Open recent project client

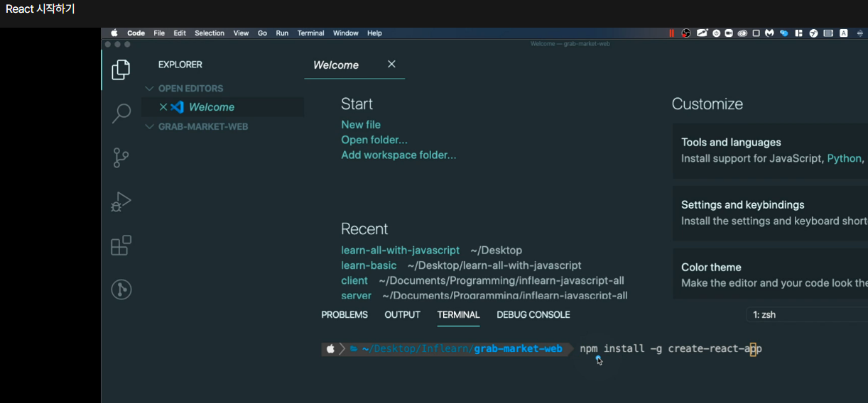354,280
